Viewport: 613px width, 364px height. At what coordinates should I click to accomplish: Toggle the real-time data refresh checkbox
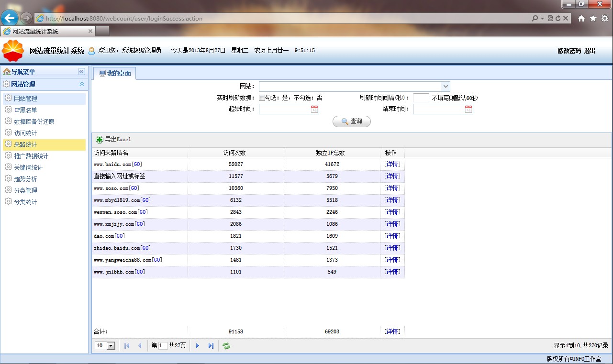point(262,98)
